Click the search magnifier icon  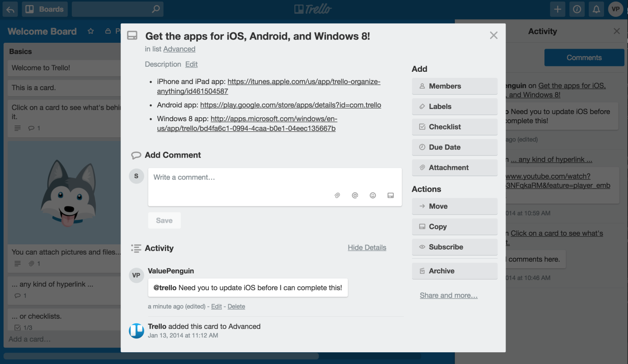[x=156, y=9]
